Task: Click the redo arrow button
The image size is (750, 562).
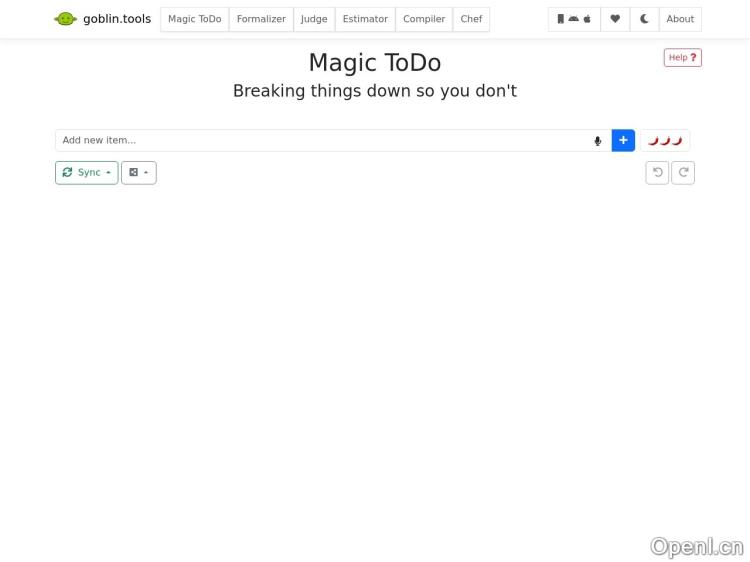Action: [x=683, y=173]
